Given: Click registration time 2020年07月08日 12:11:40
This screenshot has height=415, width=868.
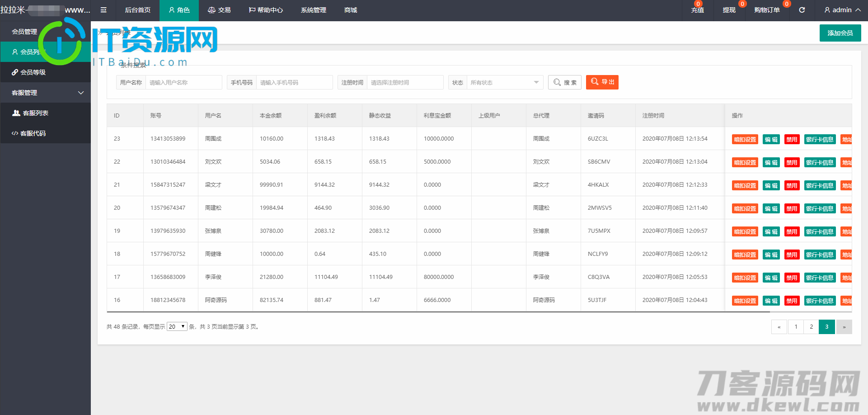Looking at the screenshot, I should 675,208.
